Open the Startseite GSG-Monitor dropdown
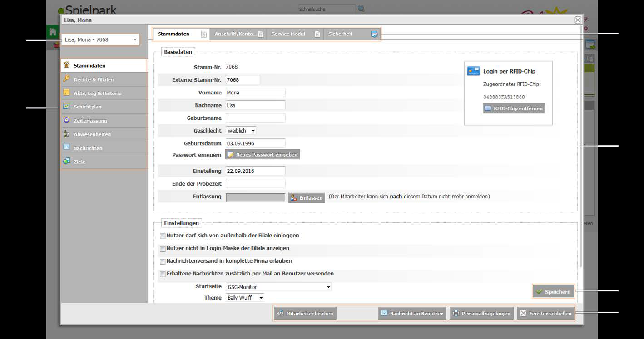Image resolution: width=644 pixels, height=339 pixels. 278,287
